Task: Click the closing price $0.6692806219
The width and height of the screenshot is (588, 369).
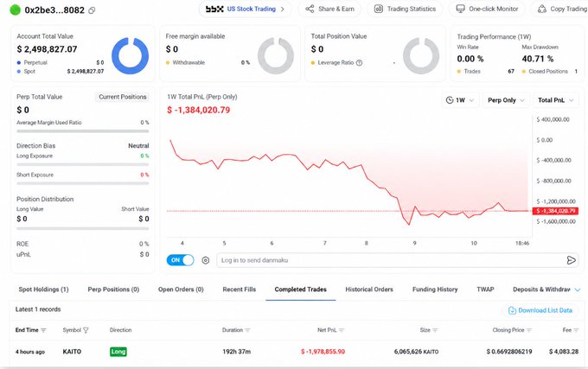Action: (x=508, y=352)
